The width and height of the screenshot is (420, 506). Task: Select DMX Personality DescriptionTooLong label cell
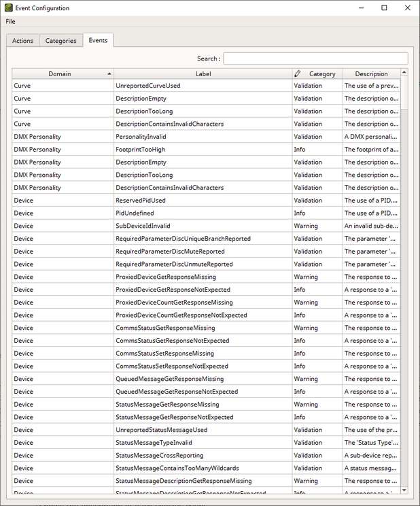[x=203, y=175]
